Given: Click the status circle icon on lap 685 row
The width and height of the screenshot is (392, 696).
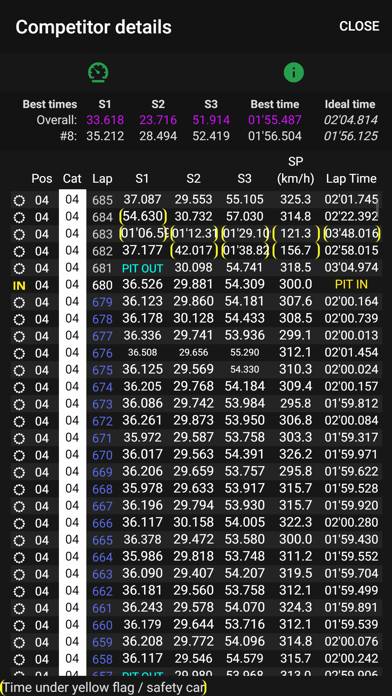Looking at the screenshot, I should [x=19, y=201].
